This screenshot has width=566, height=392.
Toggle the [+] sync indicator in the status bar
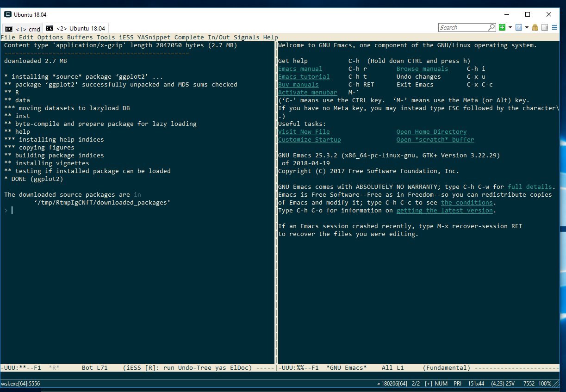click(427, 383)
